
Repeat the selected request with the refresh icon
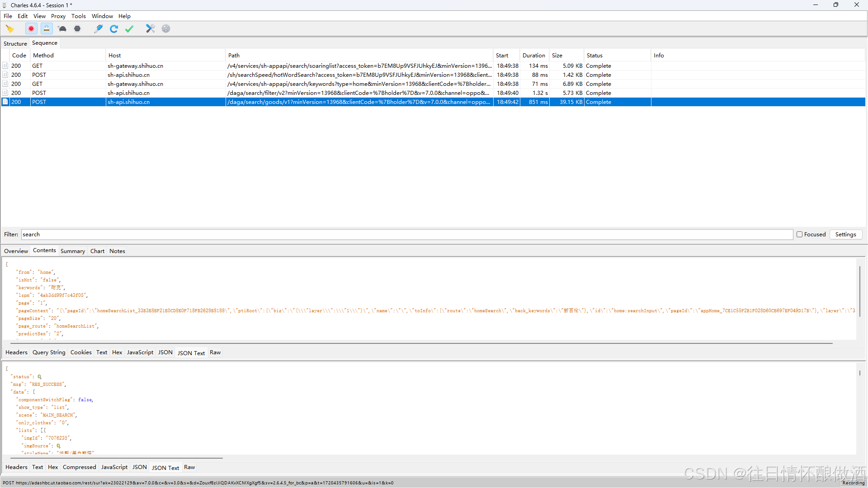tap(114, 29)
